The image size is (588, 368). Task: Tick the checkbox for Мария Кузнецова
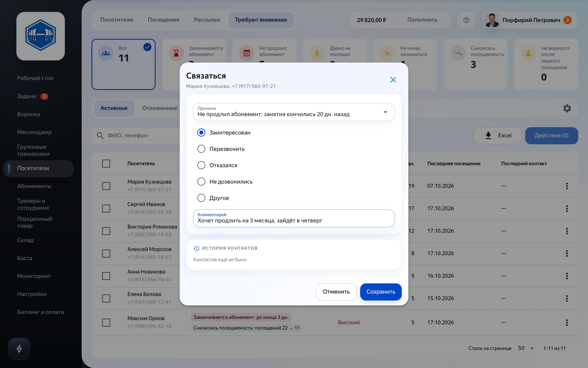[x=106, y=186]
